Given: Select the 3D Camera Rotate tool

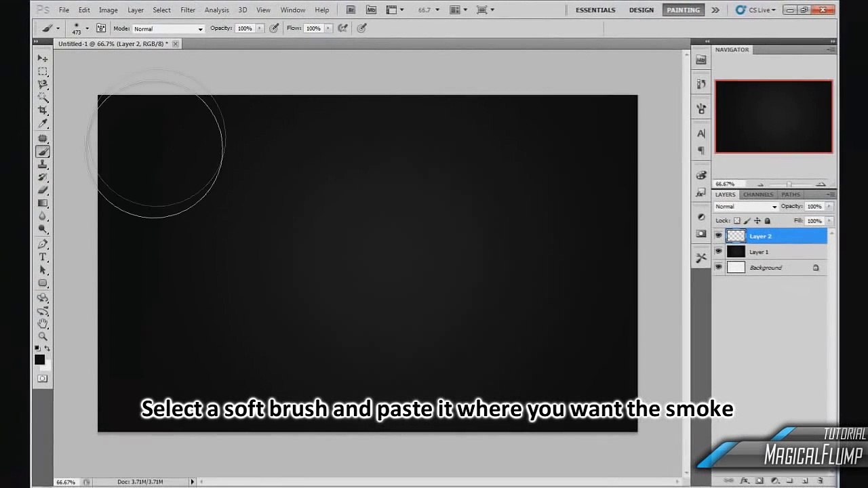Looking at the screenshot, I should click(x=43, y=310).
